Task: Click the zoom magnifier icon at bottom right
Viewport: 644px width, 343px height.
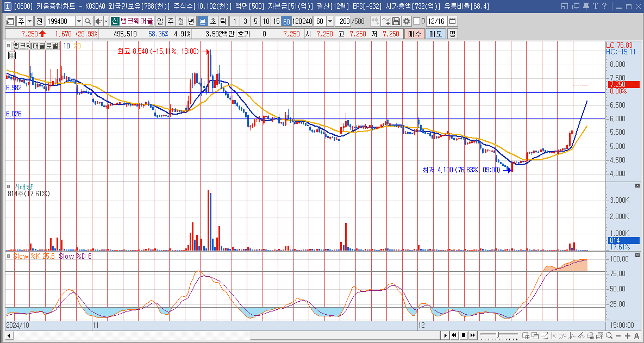Action: [609, 335]
